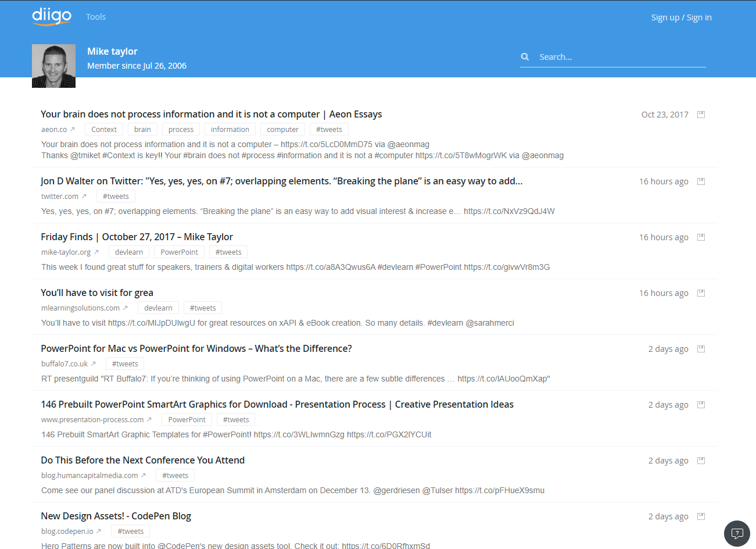Screen dimensions: 756x549
Task: Select the 'Context' tag
Action: [104, 130]
